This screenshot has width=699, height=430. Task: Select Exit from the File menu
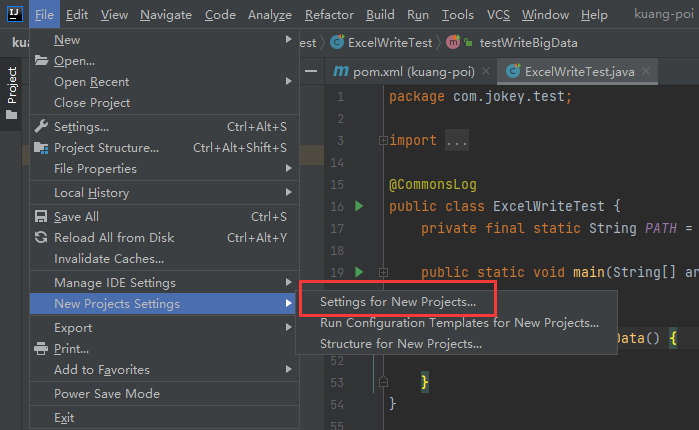click(x=164, y=418)
